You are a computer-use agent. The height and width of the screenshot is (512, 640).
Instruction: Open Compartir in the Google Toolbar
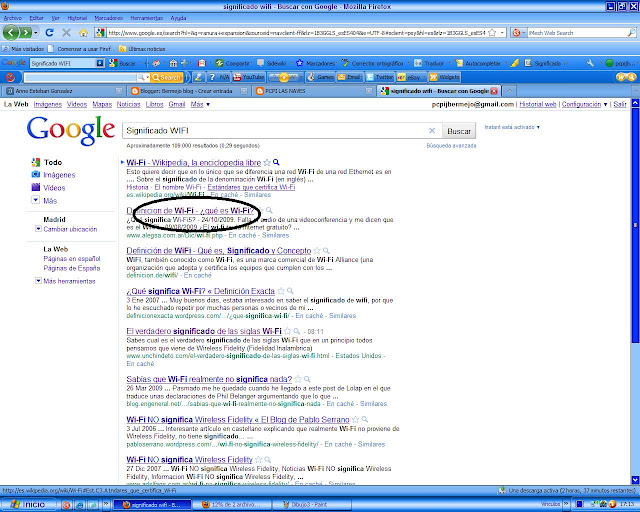234,63
